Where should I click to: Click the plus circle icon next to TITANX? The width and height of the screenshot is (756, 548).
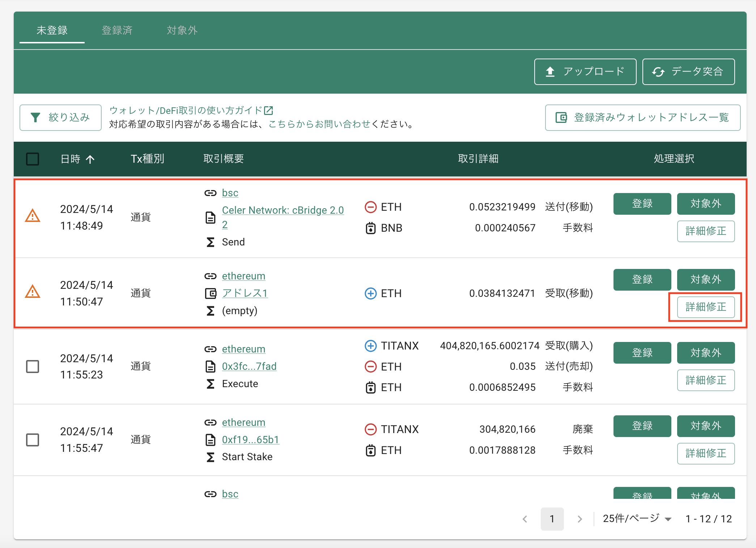coord(370,346)
